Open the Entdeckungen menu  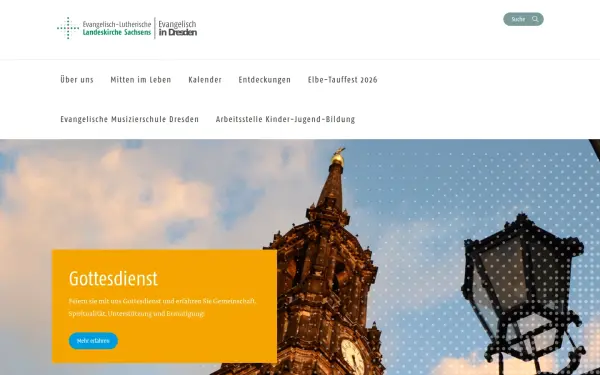[264, 80]
